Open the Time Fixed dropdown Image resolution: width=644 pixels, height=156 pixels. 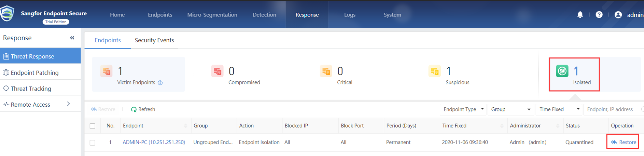pos(559,109)
